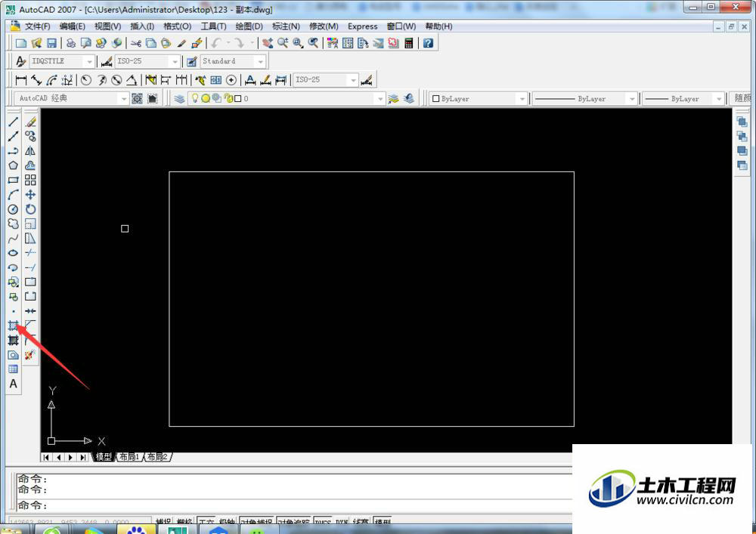Select the Line draw tool
This screenshot has height=534, width=756.
(x=13, y=122)
